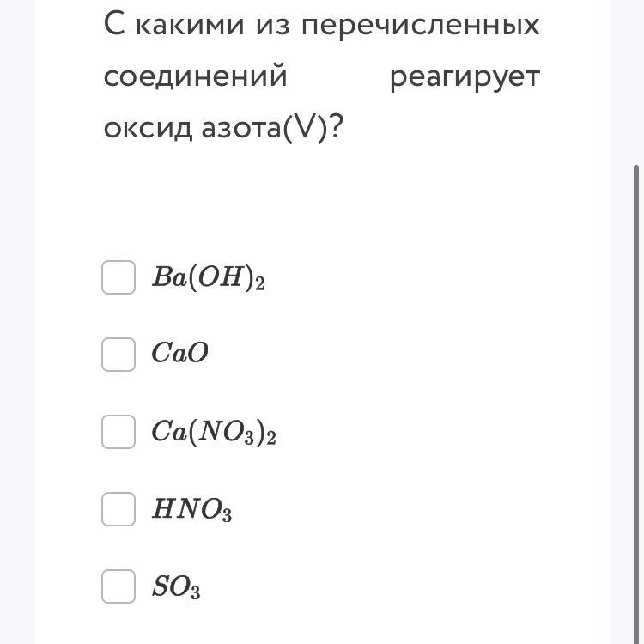The height and width of the screenshot is (644, 644).
Task: Click the Ca(NO₃)₂ formula label
Action: click(214, 432)
